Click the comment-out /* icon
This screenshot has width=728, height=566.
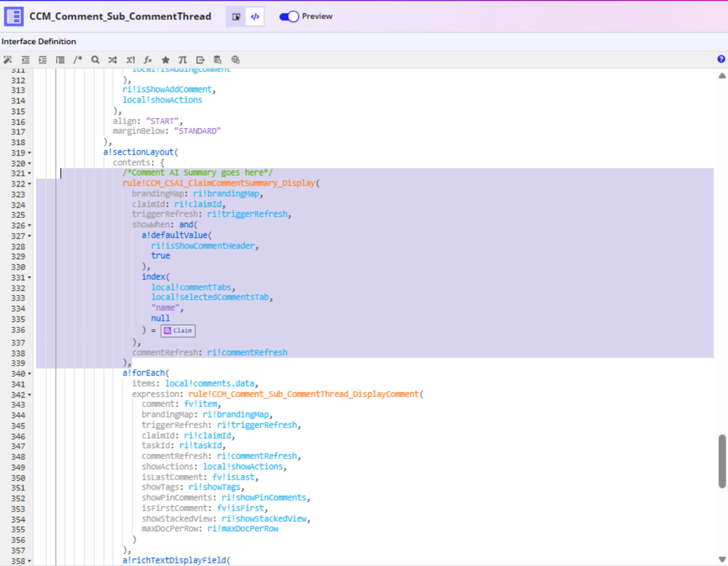[x=78, y=60]
